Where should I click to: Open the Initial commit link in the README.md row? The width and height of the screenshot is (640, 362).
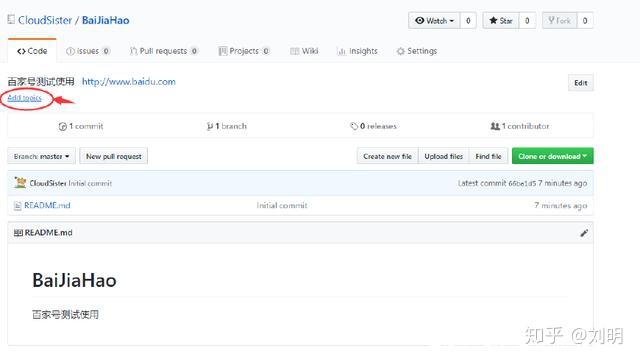(282, 205)
